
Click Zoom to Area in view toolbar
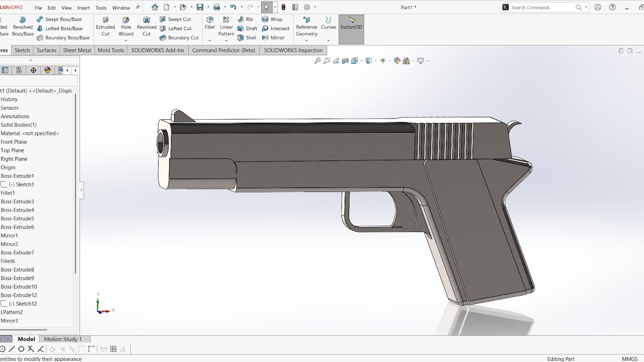327,61
